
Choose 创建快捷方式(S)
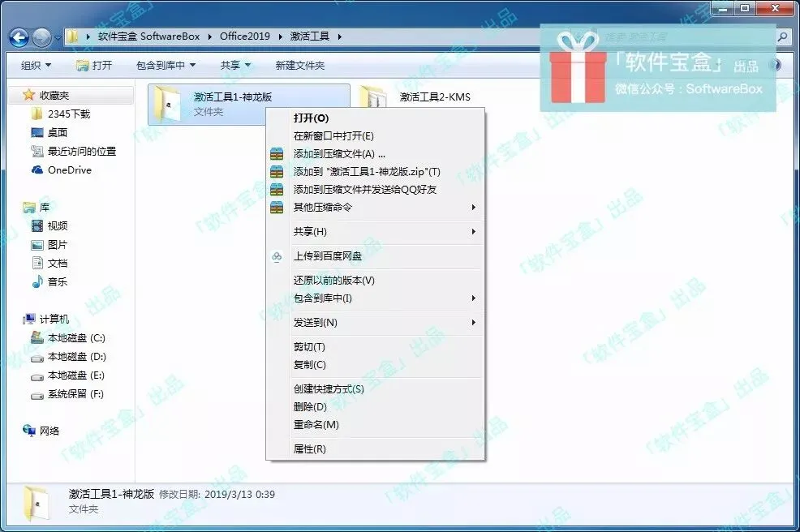pyautogui.click(x=376, y=388)
